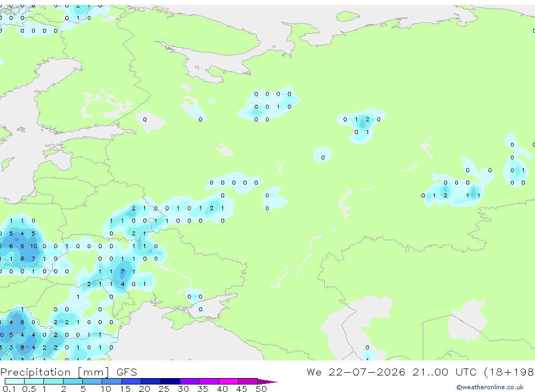Select the 10–15 mm legend color swatch
Screen dimensions: 535x392
(x=112, y=381)
